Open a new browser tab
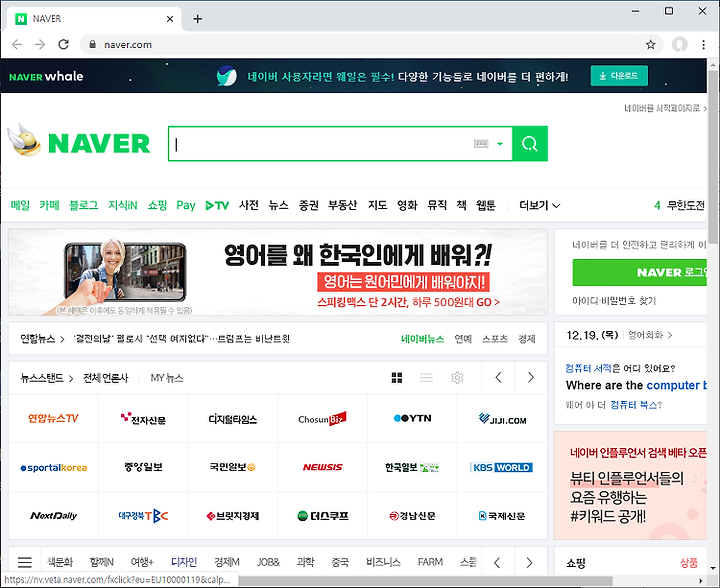The width and height of the screenshot is (720, 588). tap(197, 19)
